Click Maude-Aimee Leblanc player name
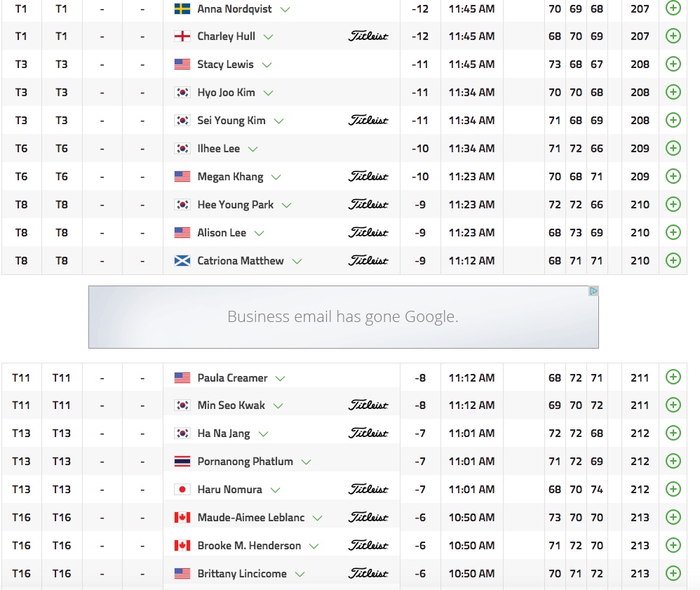This screenshot has height=590, width=700. (251, 518)
